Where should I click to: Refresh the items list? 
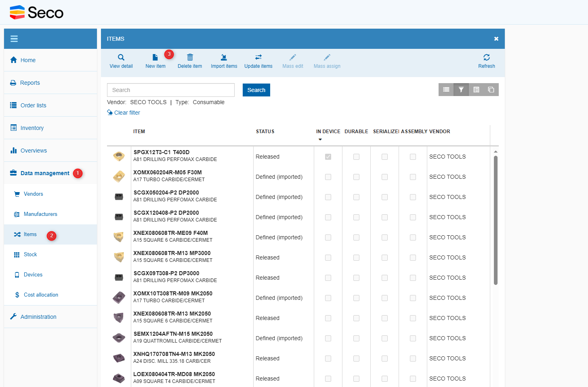pos(487,61)
